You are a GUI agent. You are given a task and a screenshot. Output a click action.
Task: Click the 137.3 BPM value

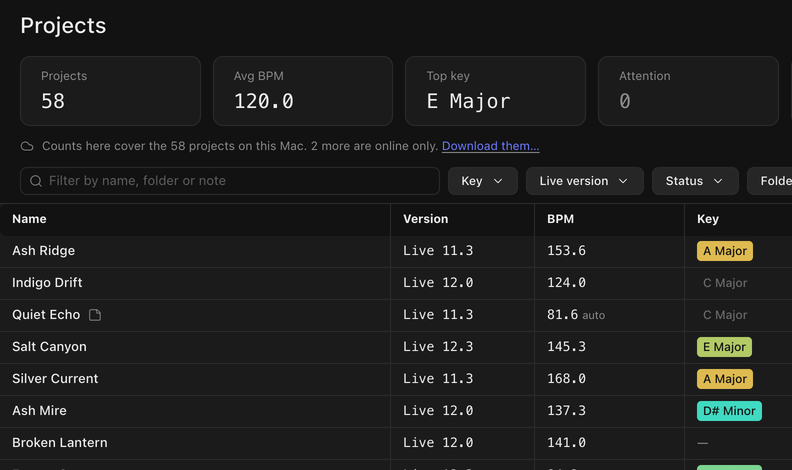(x=566, y=410)
